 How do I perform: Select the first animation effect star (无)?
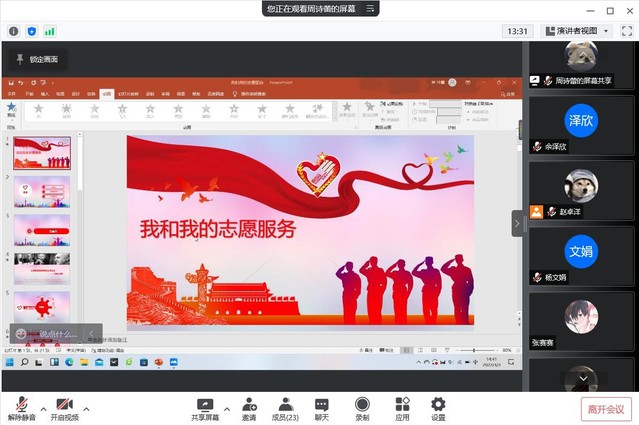click(x=39, y=111)
